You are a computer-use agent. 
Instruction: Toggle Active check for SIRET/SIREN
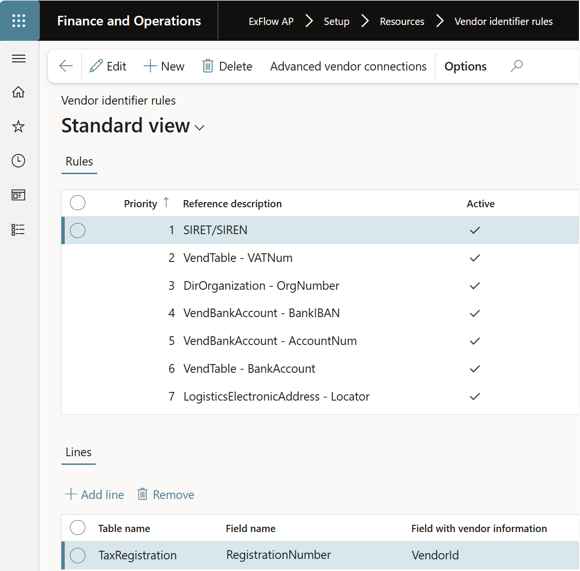475,230
